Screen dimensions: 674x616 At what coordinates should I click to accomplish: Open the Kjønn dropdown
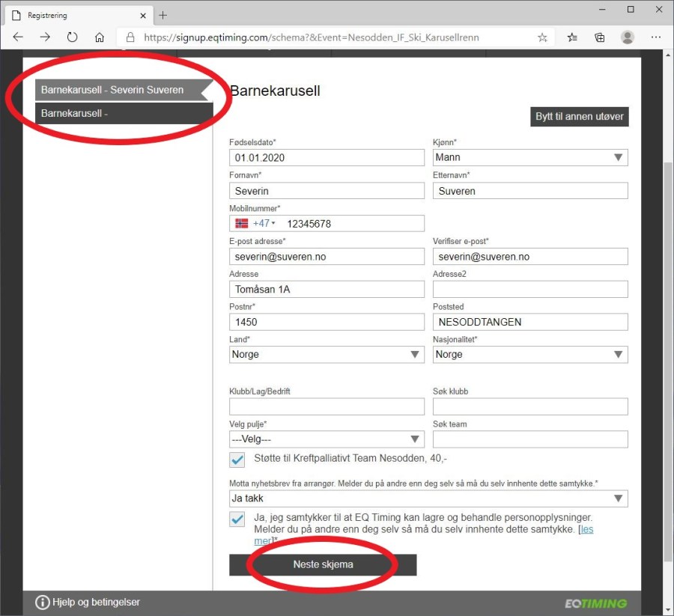tap(530, 157)
